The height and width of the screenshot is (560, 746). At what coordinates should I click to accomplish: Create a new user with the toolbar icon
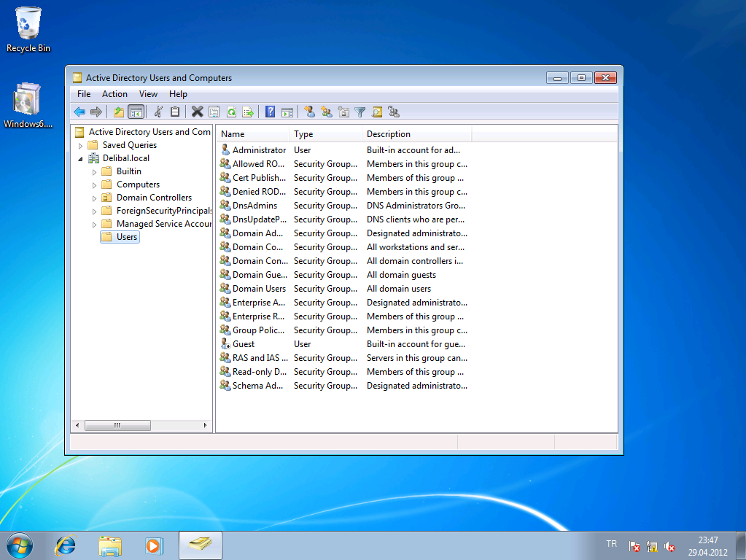click(x=310, y=112)
